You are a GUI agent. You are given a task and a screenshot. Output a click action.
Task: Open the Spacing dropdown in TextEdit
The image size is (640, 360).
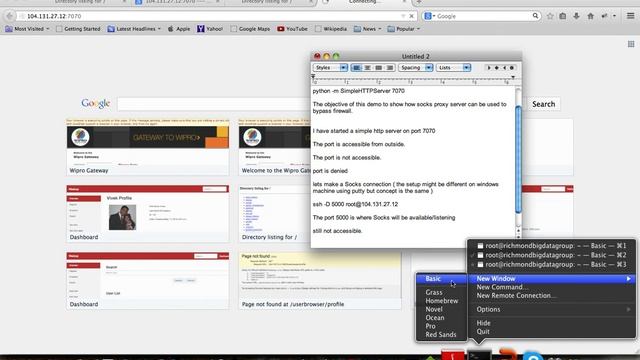point(416,68)
